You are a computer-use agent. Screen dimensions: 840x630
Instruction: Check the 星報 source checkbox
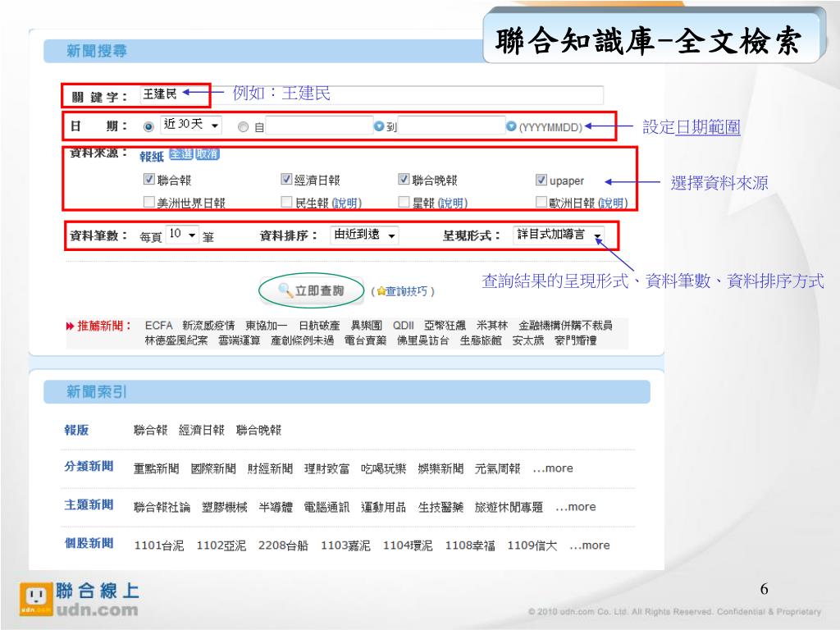404,202
